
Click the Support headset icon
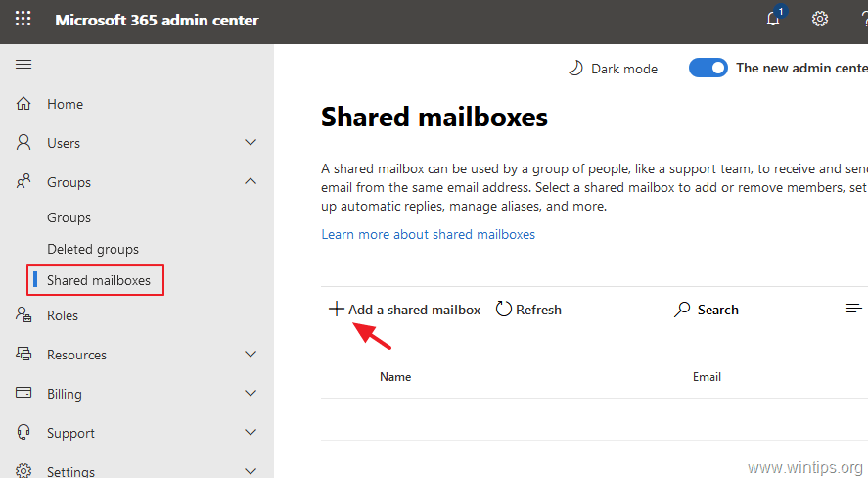coord(23,432)
